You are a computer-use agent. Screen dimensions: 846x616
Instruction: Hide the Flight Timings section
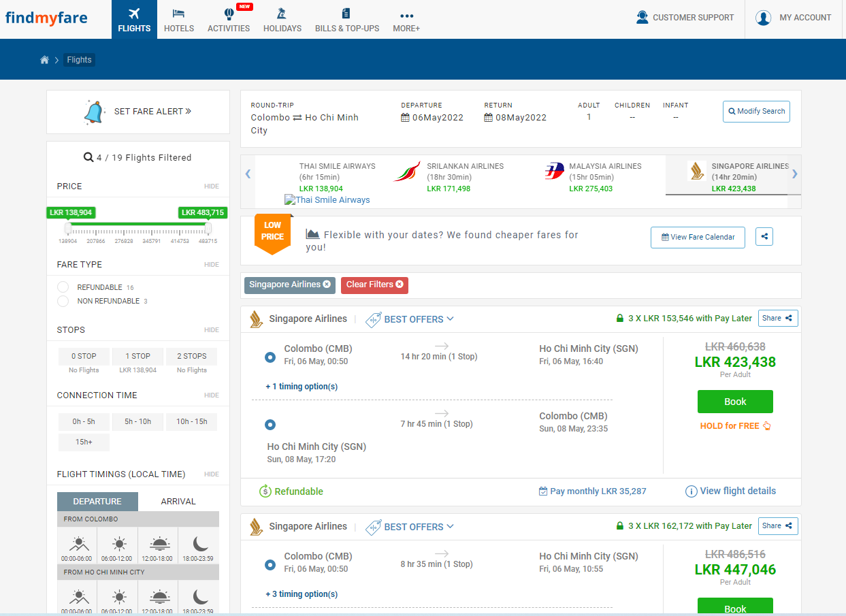pyautogui.click(x=212, y=474)
